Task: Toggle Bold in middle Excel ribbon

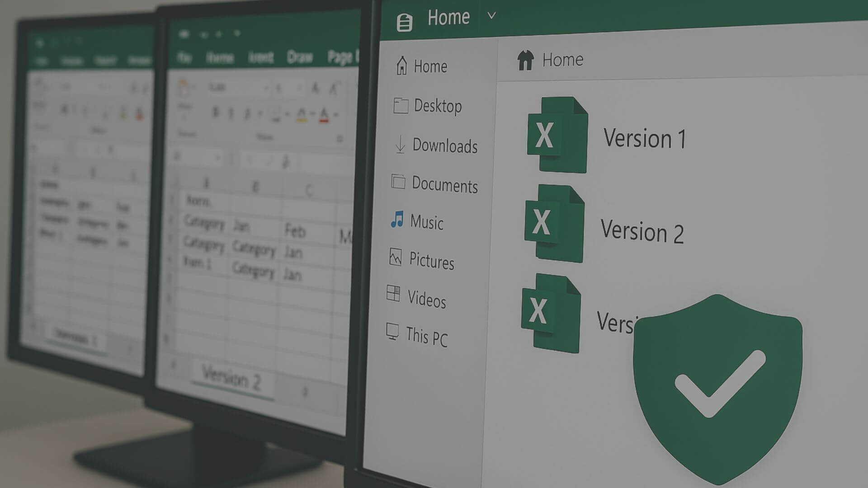Action: (216, 112)
